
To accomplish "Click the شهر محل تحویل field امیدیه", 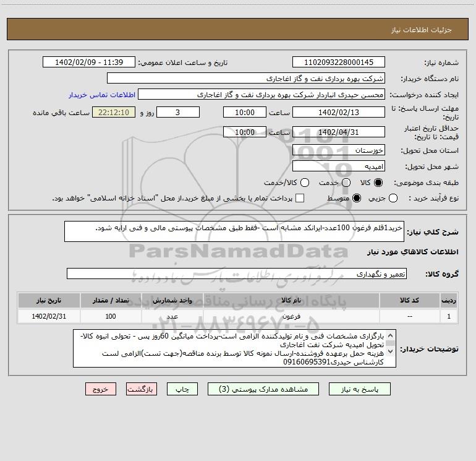I will pyautogui.click(x=339, y=166).
